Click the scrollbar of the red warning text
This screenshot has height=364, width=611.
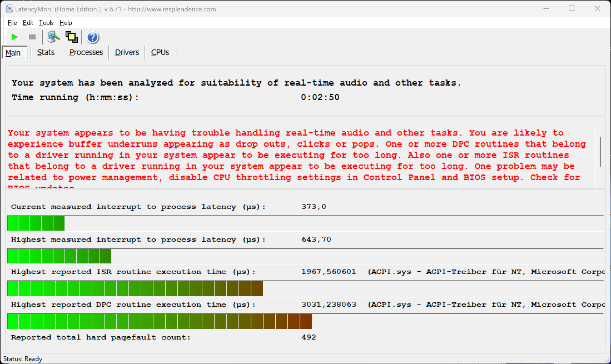[x=600, y=151]
